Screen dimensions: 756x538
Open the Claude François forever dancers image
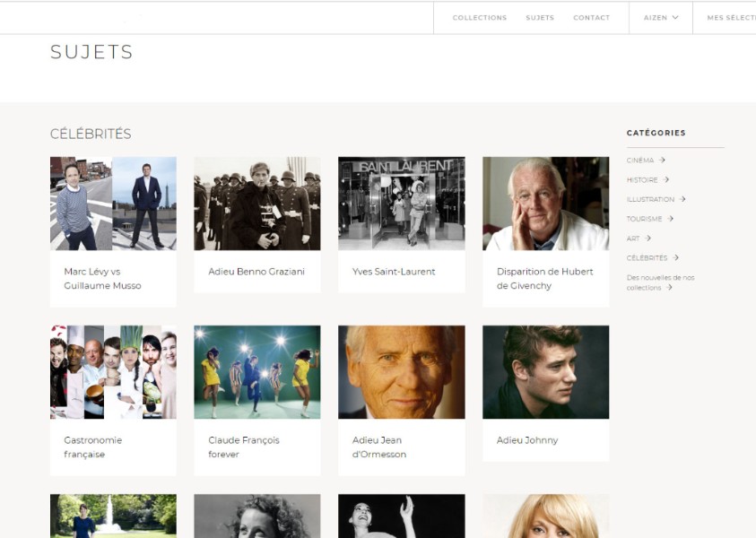click(x=257, y=372)
